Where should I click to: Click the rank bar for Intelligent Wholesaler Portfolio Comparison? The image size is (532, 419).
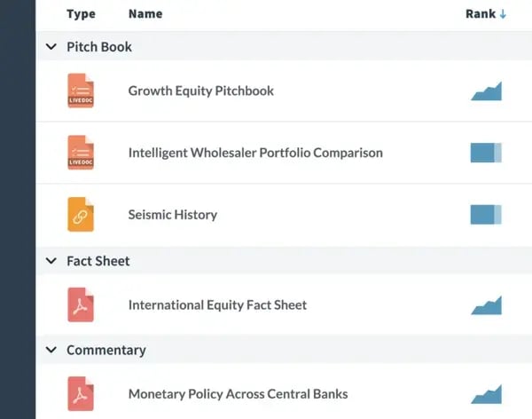[486, 153]
